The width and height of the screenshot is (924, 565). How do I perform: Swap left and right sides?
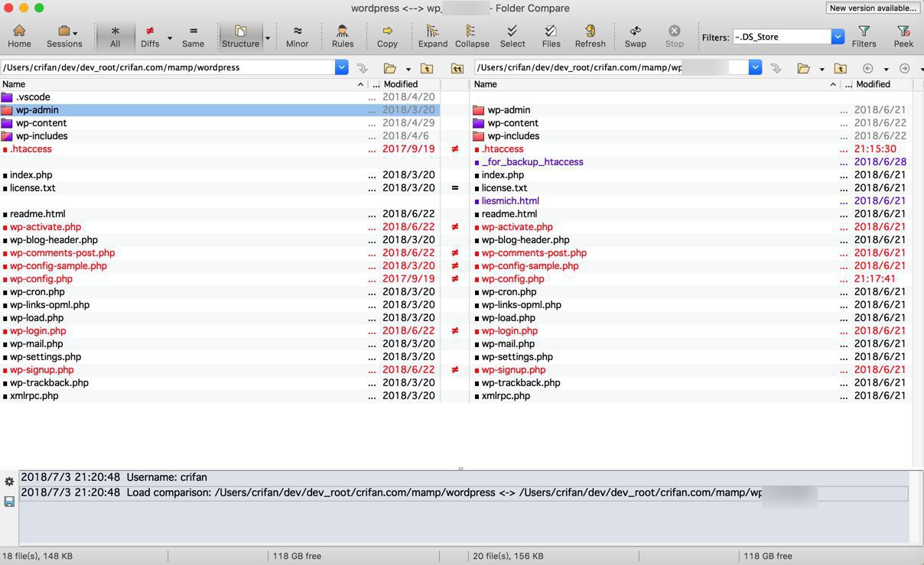tap(635, 36)
